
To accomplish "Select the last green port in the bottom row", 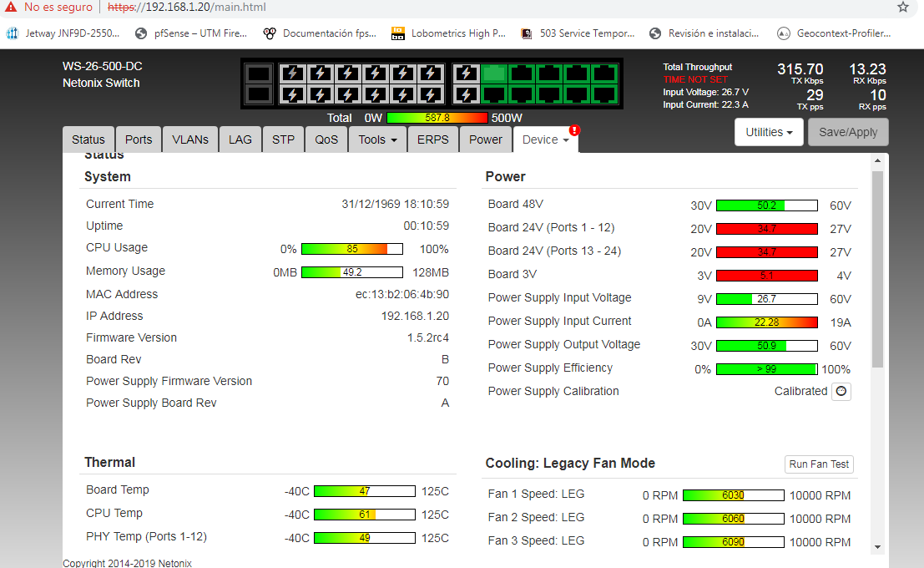I will (604, 94).
